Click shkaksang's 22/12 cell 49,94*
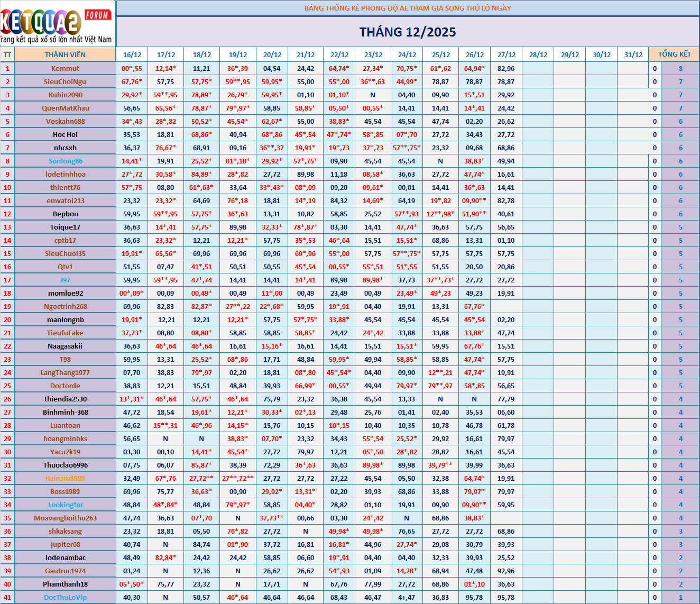The width and height of the screenshot is (700, 604). [x=339, y=531]
